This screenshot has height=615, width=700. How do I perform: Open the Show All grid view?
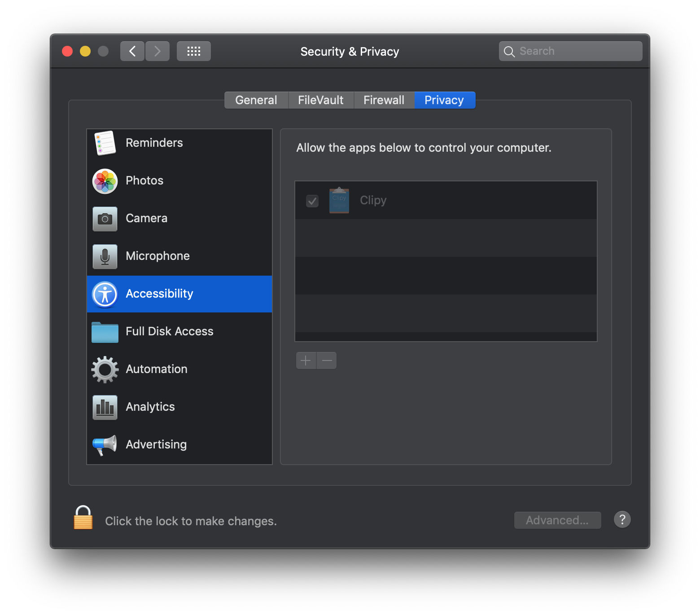tap(193, 51)
